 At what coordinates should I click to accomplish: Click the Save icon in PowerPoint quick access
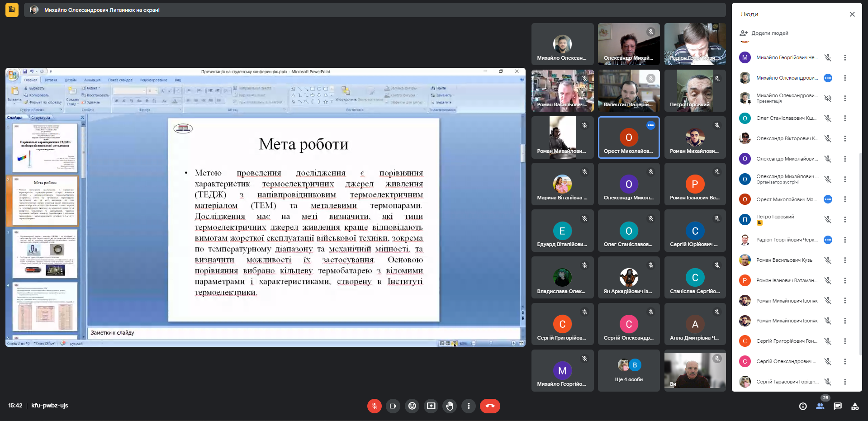click(x=24, y=71)
